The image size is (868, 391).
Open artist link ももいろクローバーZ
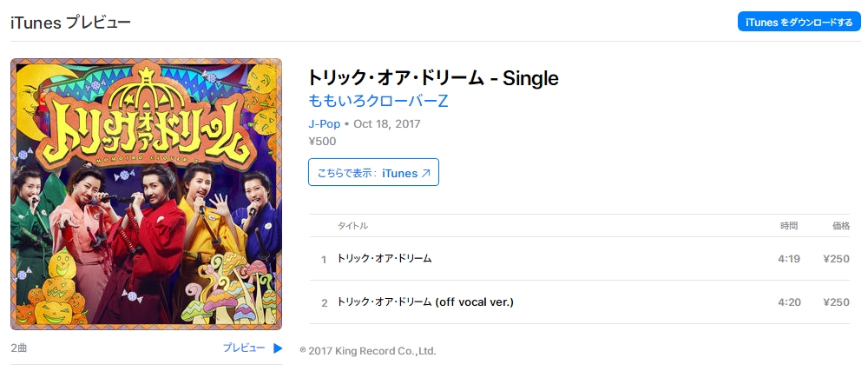(378, 102)
